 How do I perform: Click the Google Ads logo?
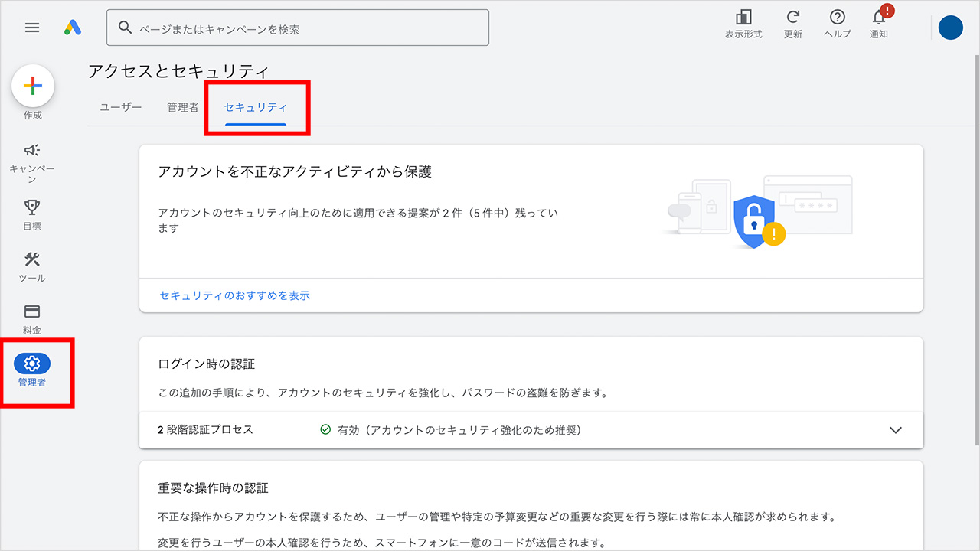tap(73, 28)
